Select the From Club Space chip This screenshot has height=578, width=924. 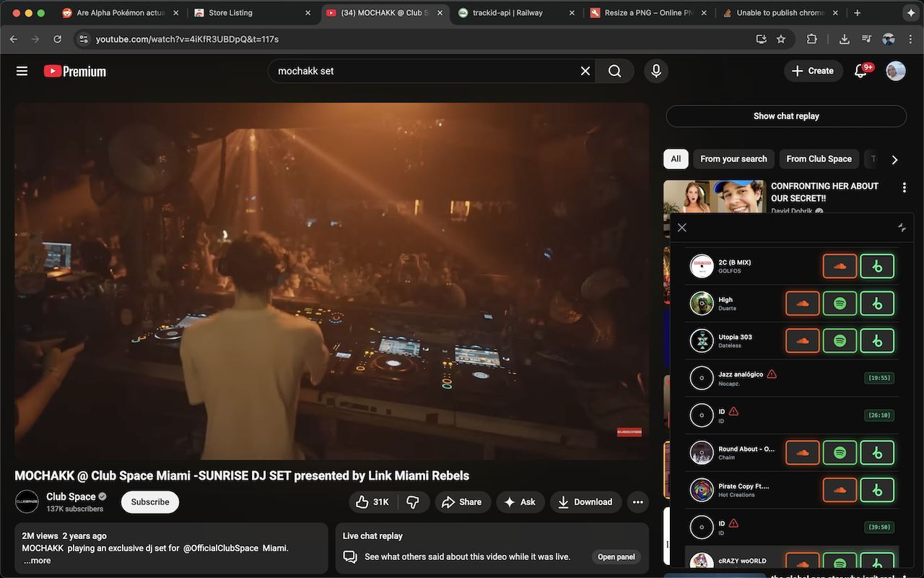click(819, 159)
